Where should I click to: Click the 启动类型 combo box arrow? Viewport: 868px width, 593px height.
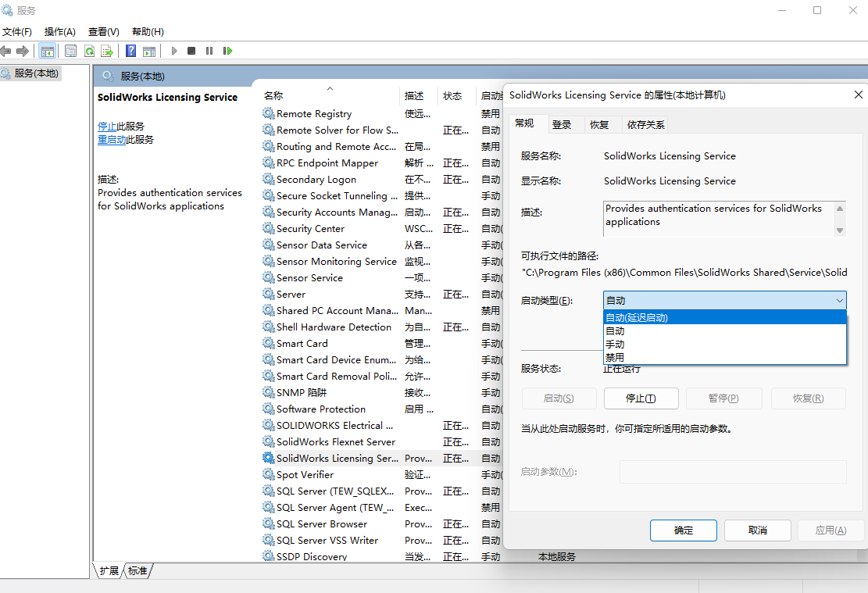(839, 301)
